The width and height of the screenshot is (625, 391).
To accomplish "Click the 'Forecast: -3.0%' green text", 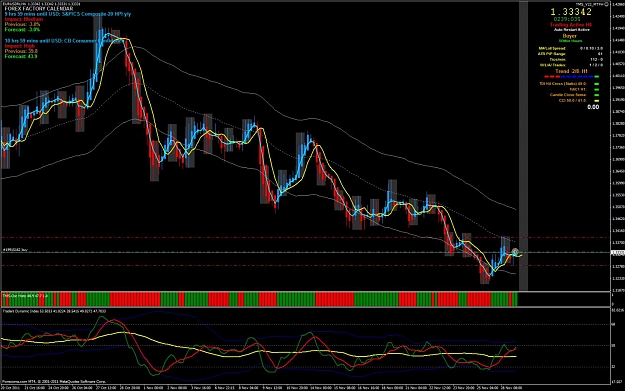I will click(22, 29).
